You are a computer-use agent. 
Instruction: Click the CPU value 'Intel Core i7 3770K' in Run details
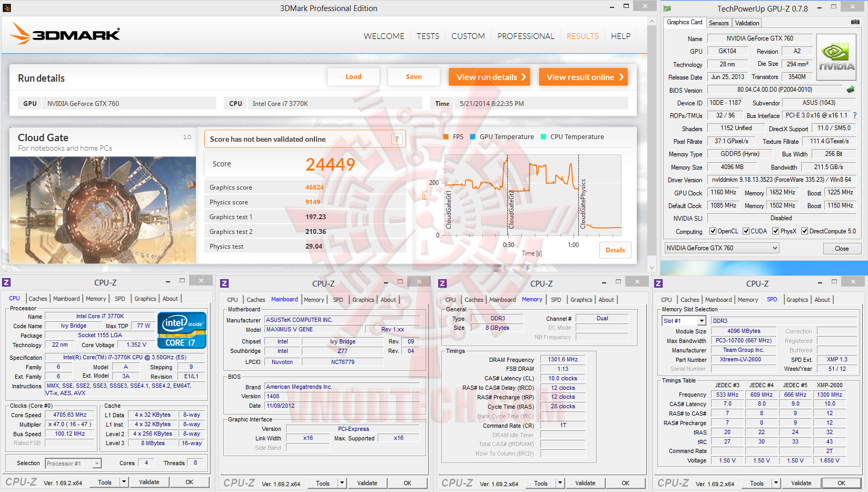[x=280, y=104]
